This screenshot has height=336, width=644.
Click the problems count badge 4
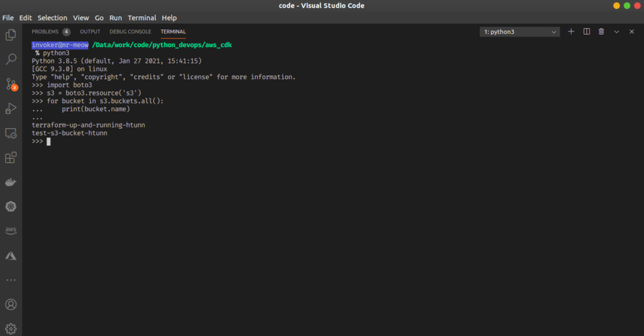[66, 31]
